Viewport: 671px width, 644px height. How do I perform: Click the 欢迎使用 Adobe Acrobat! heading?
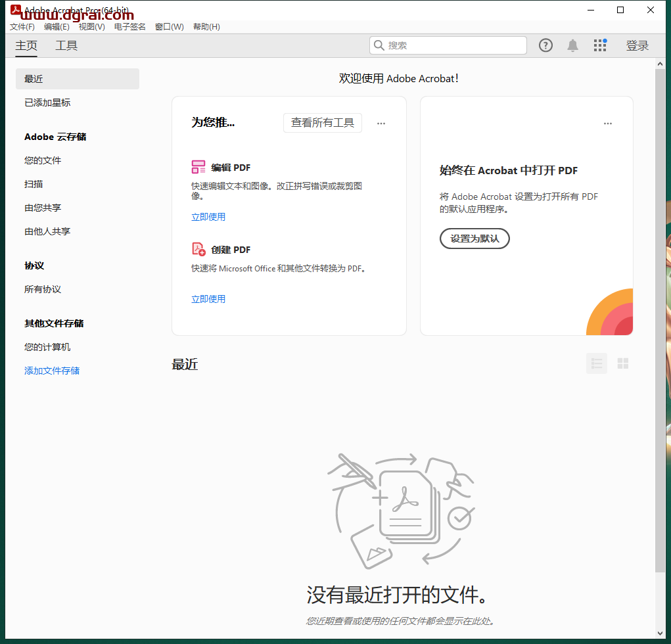(398, 78)
